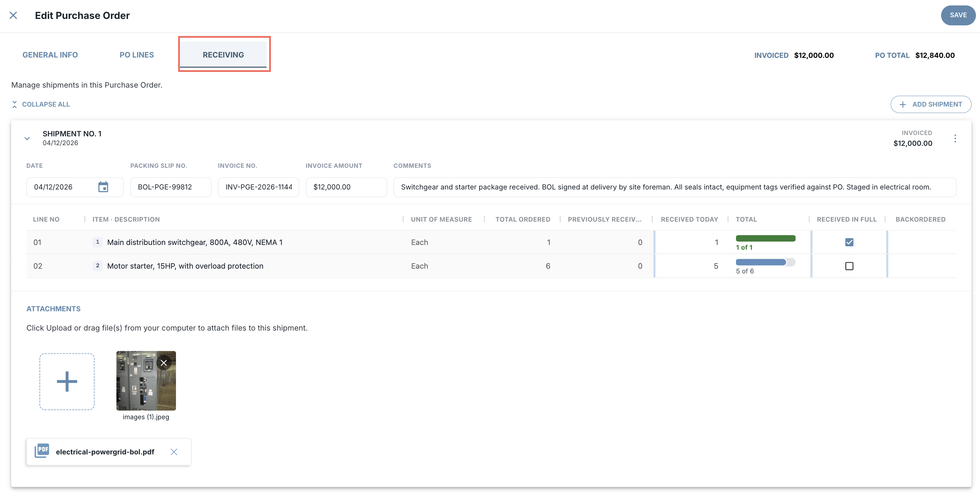
Task: Check Received in Full for motor starter
Action: coord(849,266)
